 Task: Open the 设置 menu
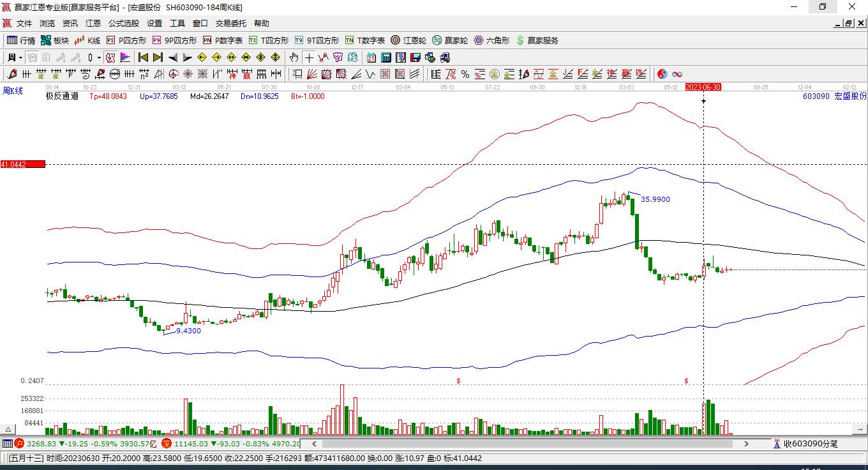pos(154,24)
